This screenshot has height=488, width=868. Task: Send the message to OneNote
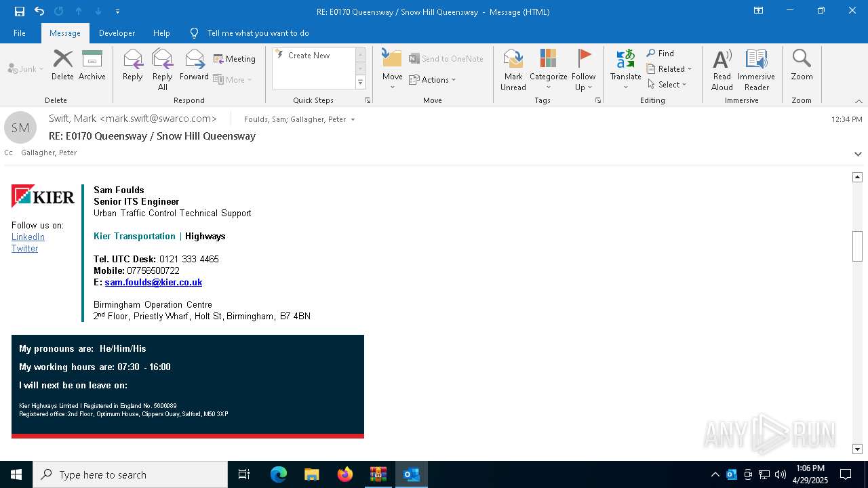coord(446,59)
